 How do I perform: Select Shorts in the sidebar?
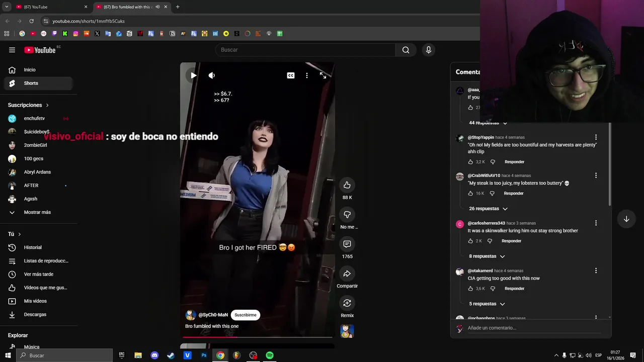39,83
